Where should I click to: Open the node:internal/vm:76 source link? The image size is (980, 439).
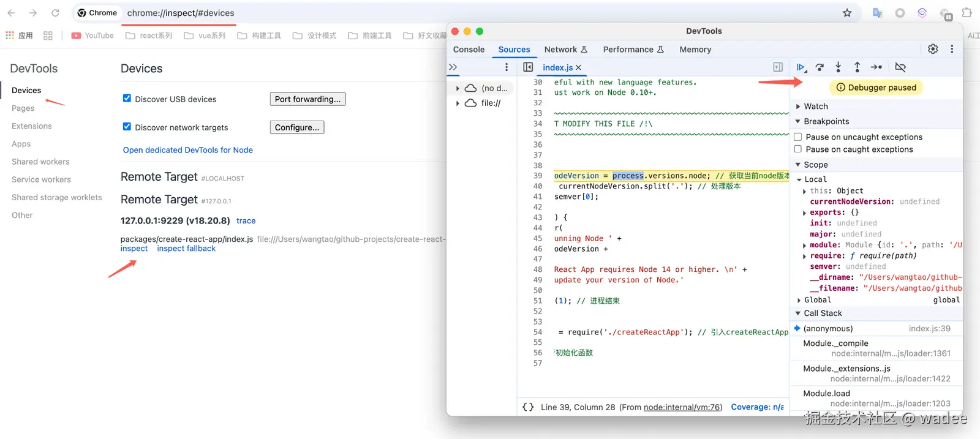pos(683,407)
